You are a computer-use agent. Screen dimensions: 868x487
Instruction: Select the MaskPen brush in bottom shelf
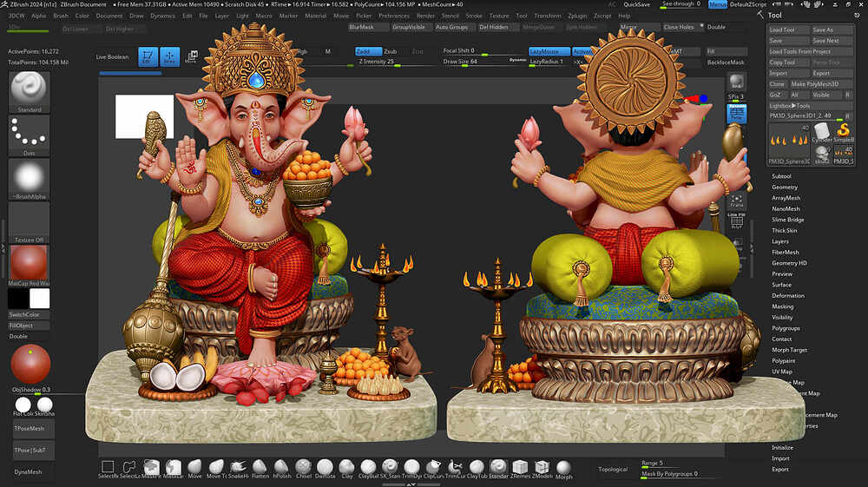point(151,469)
